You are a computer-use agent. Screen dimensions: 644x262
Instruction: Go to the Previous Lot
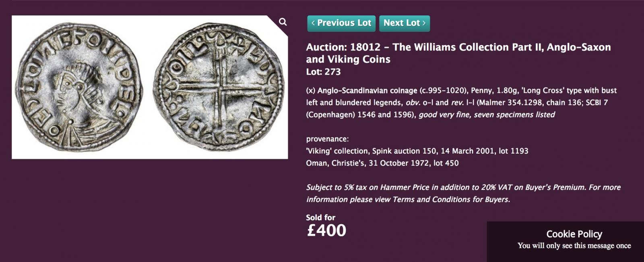point(341,23)
